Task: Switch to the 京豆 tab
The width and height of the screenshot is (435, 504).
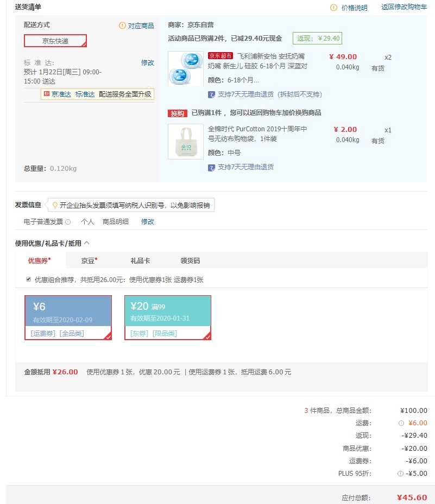Action: click(89, 260)
